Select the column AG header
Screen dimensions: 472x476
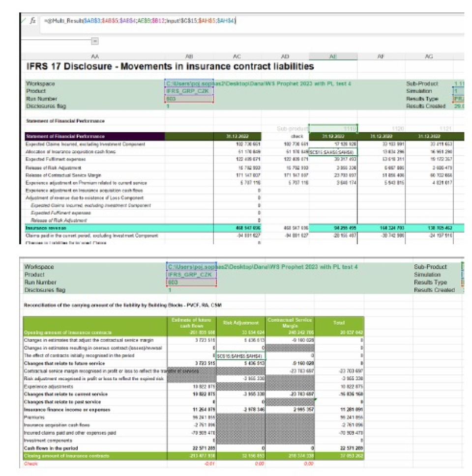pyautogui.click(x=428, y=57)
